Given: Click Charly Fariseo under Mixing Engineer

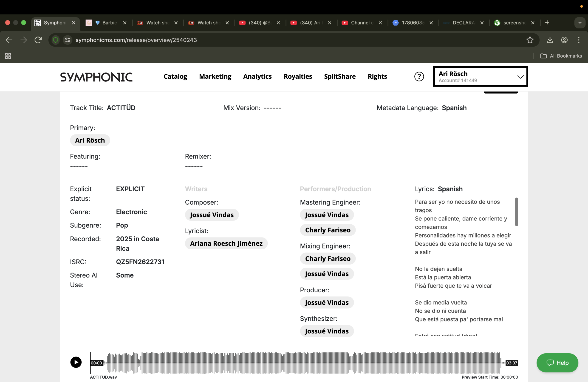Looking at the screenshot, I should pos(328,259).
